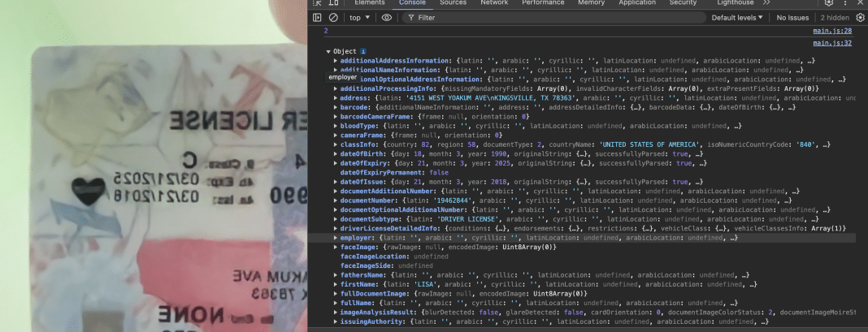Expand the barcode property row
Screen dimensions: 868x332
click(x=336, y=107)
